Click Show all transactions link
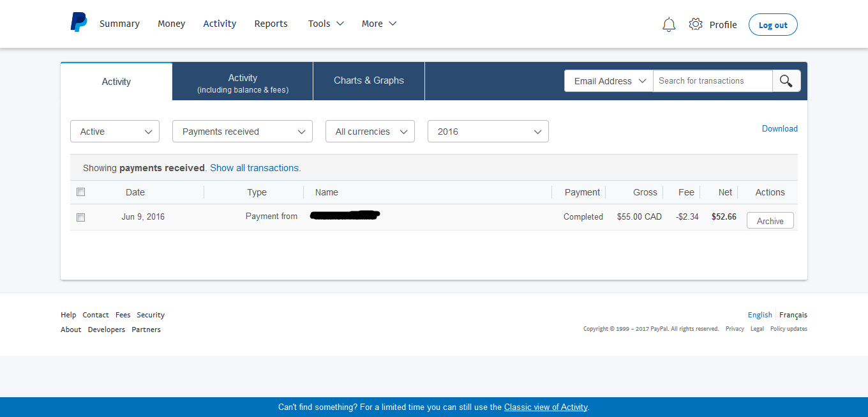 click(255, 168)
